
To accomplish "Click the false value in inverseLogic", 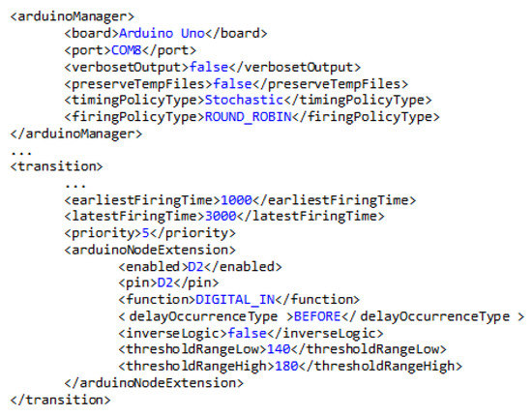I will point(248,333).
